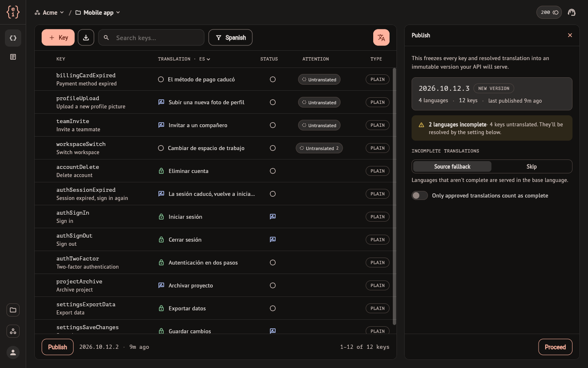588x368 pixels.
Task: Click Untranslated badge for billingCardExpired
Action: [319, 79]
